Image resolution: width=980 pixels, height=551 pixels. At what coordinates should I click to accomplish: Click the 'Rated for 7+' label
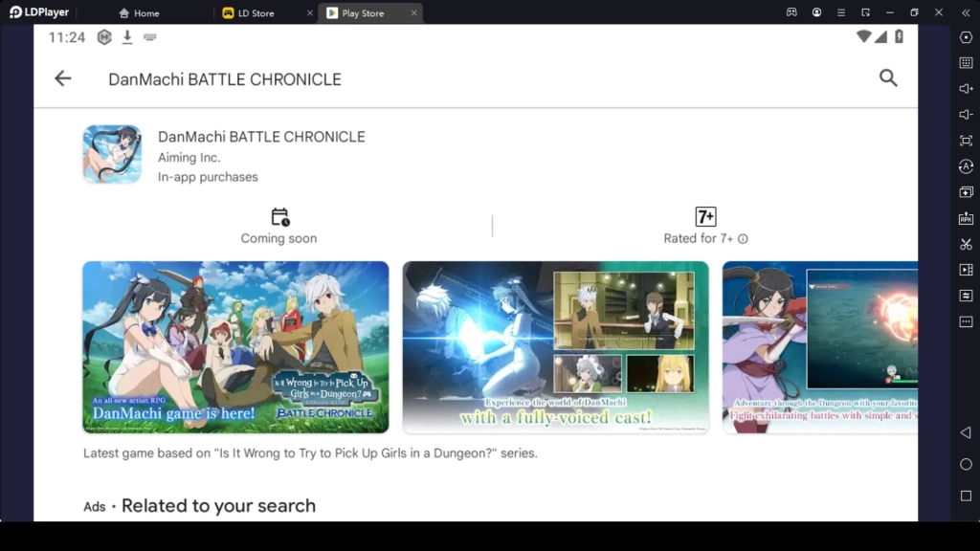tap(698, 238)
